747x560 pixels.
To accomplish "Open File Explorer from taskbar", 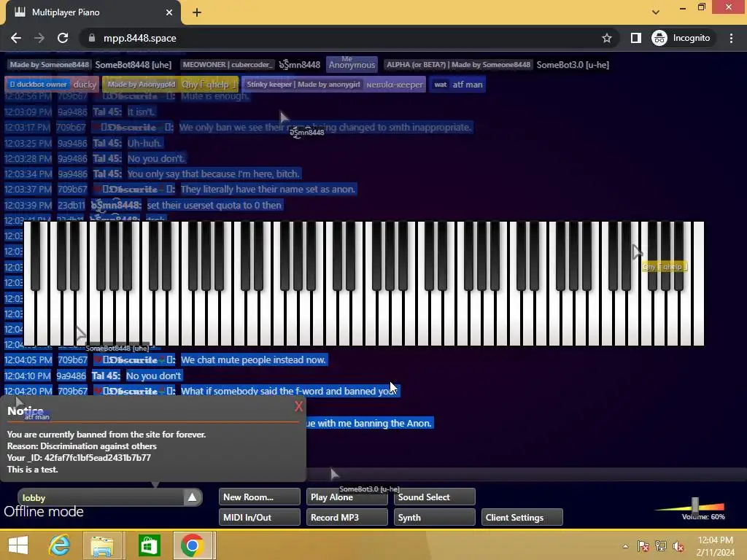I will point(102,545).
